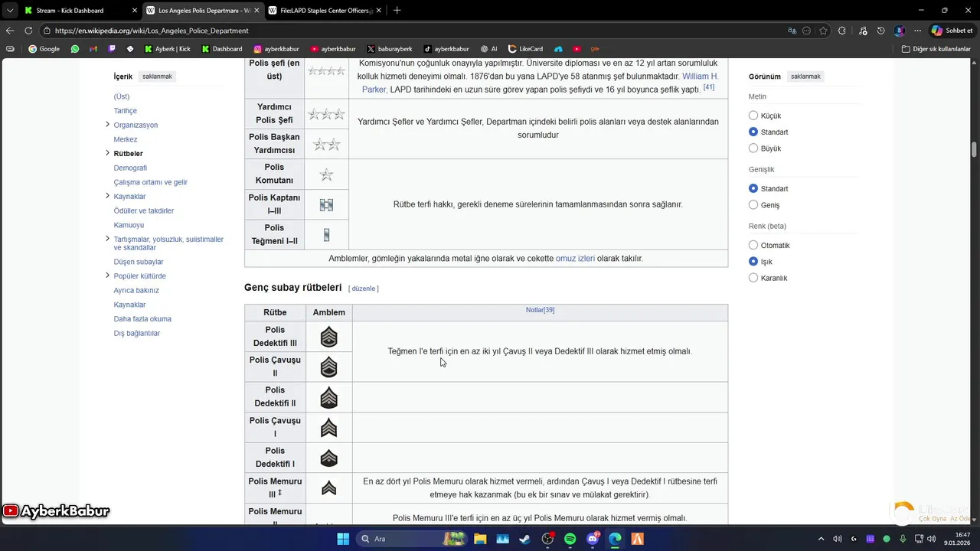Open the translate page icon in the address bar
This screenshot has height=551, width=980.
[792, 31]
